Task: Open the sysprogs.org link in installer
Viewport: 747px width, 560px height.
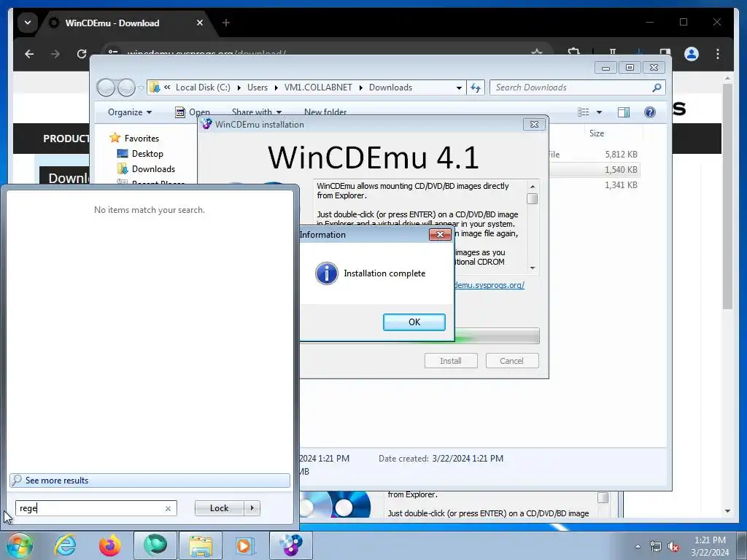Action: [x=489, y=285]
